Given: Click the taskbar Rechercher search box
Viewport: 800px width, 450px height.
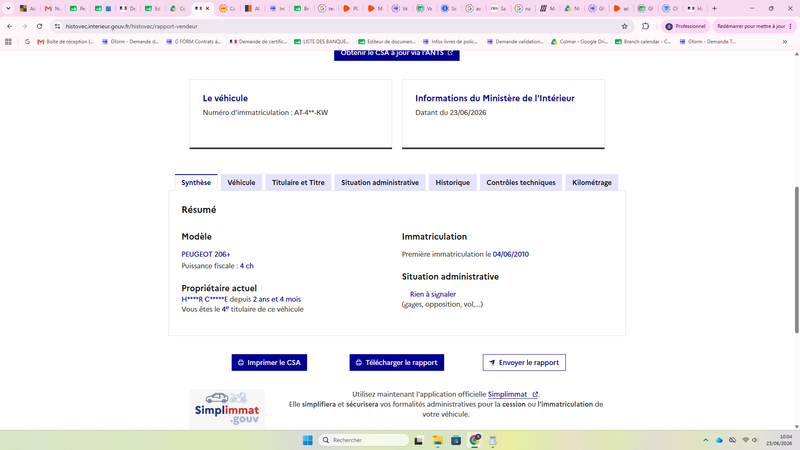Looking at the screenshot, I should [363, 440].
